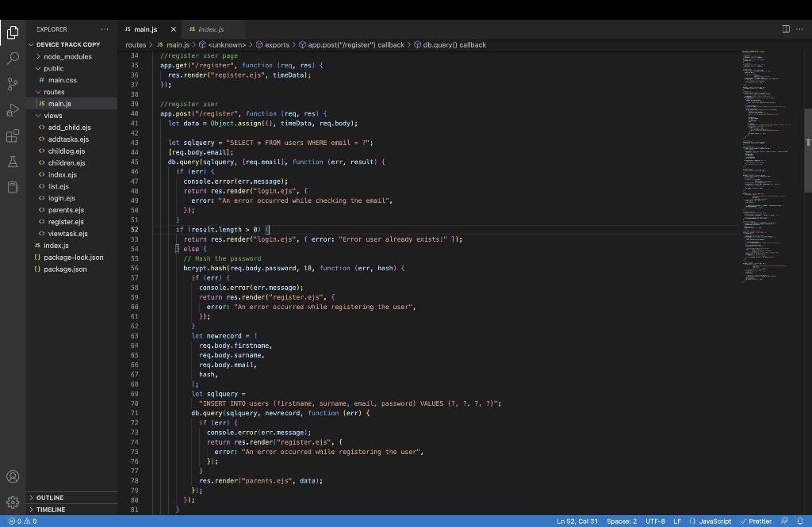Click the vertical editor scrollbar thumb
812x527 pixels.
click(x=808, y=150)
